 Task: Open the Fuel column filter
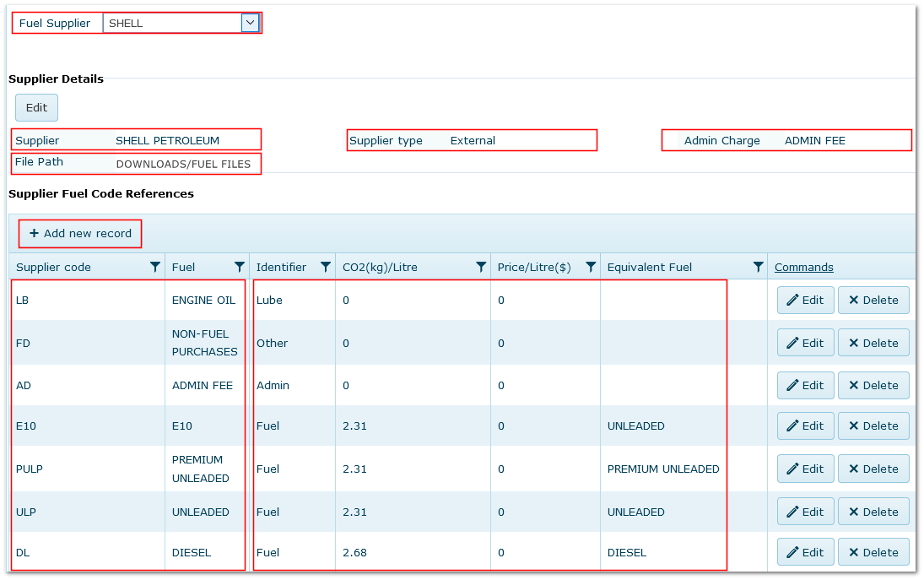click(240, 267)
